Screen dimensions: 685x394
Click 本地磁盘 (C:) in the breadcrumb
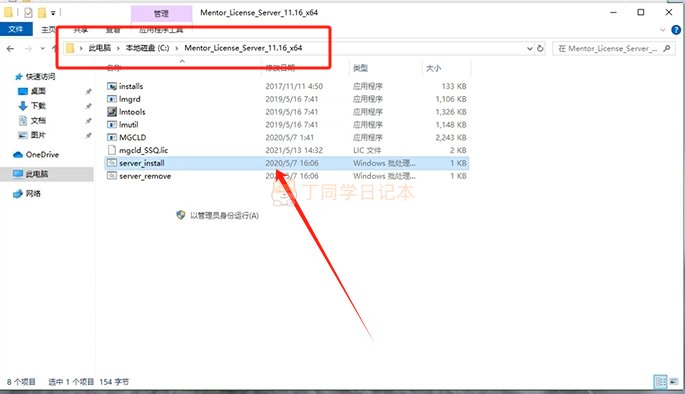point(147,48)
